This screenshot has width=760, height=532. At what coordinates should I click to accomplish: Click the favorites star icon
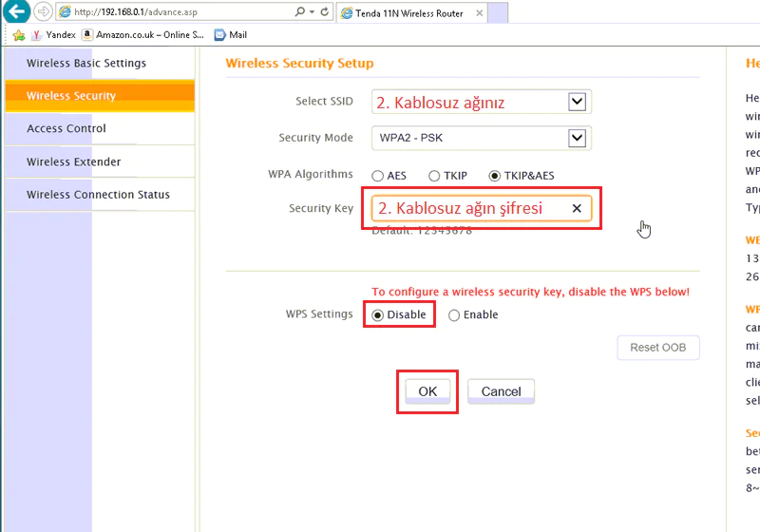(18, 35)
